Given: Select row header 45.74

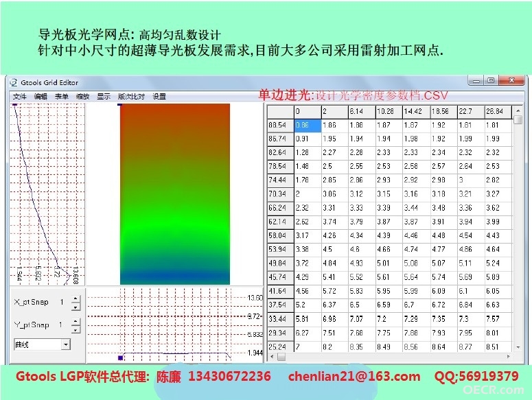Looking at the screenshot, I should coord(280,277).
